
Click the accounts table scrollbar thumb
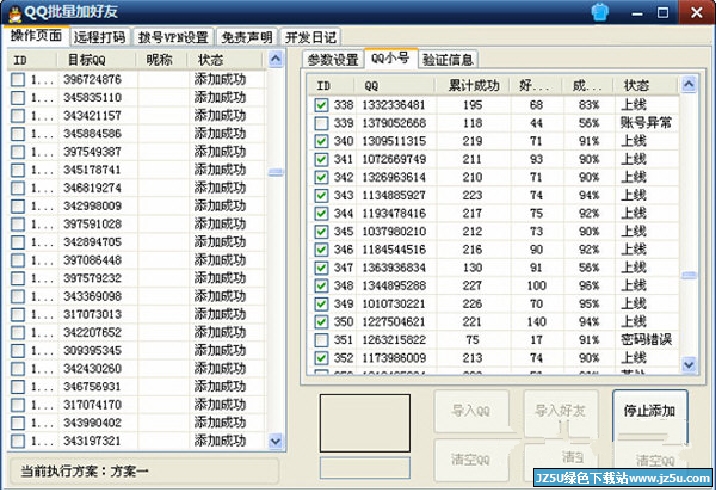point(688,275)
